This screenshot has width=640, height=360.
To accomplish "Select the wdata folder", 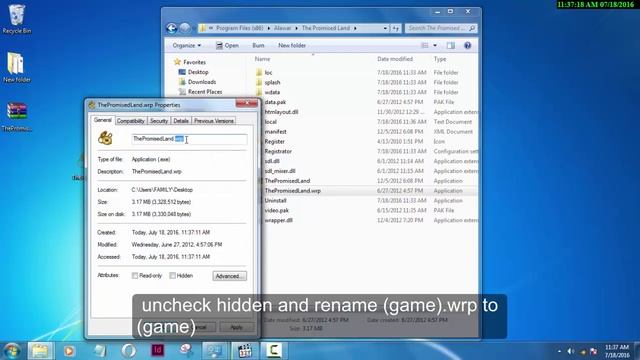I will [272, 92].
